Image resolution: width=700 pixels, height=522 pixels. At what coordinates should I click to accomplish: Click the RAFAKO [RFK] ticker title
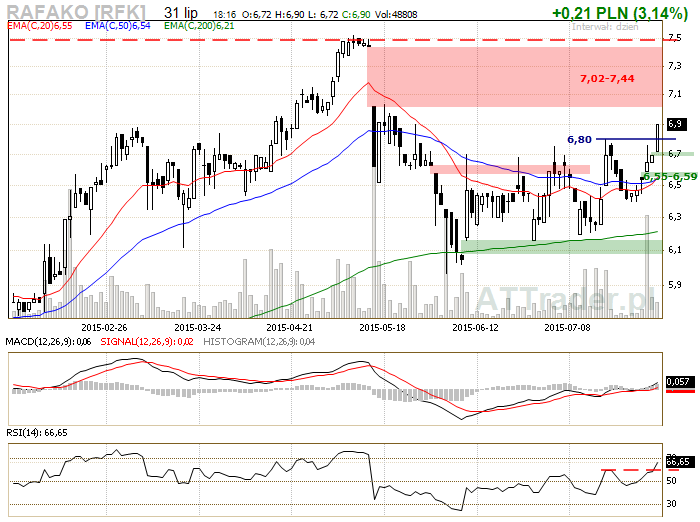[76, 12]
